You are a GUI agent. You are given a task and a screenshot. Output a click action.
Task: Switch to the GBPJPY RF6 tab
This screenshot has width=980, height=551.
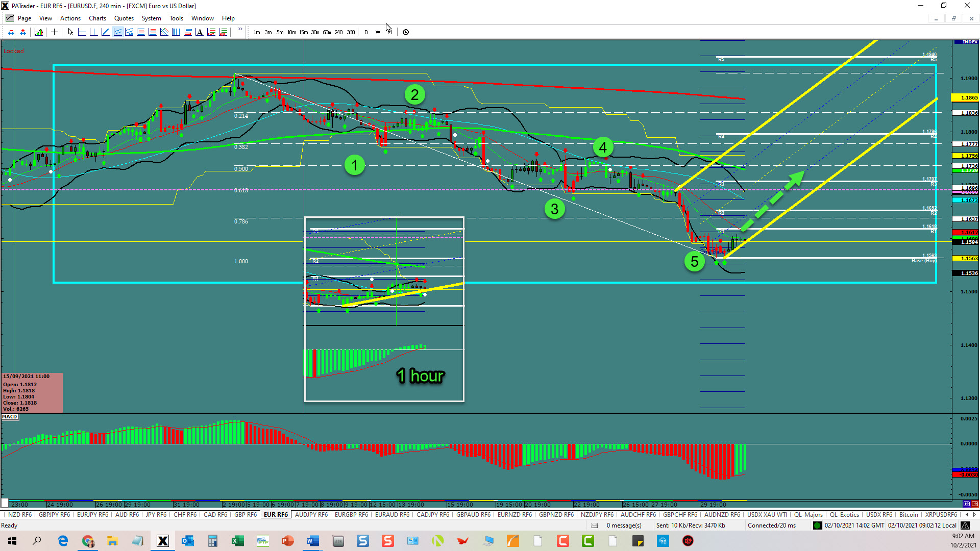click(54, 515)
